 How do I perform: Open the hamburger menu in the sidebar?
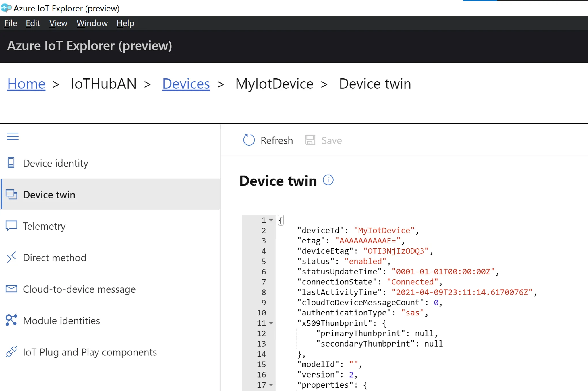[x=13, y=136]
